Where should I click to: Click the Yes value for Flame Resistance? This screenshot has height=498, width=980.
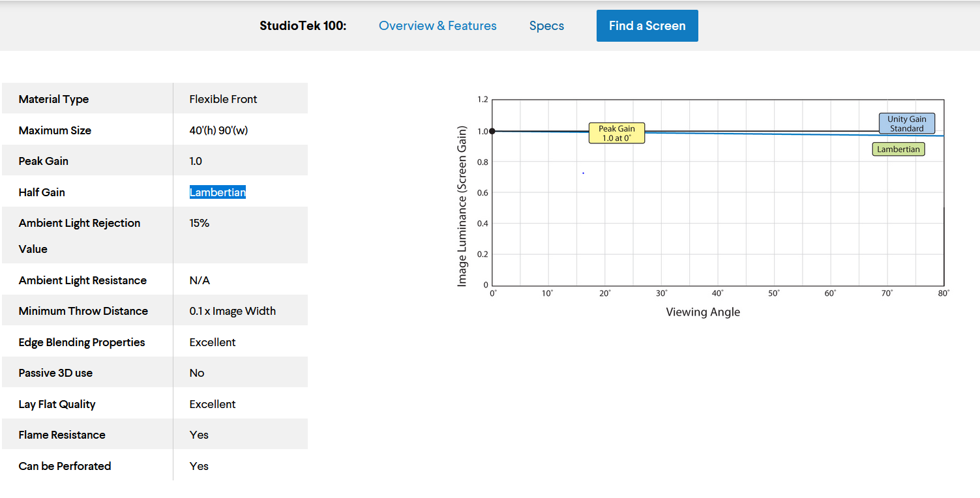pyautogui.click(x=199, y=435)
